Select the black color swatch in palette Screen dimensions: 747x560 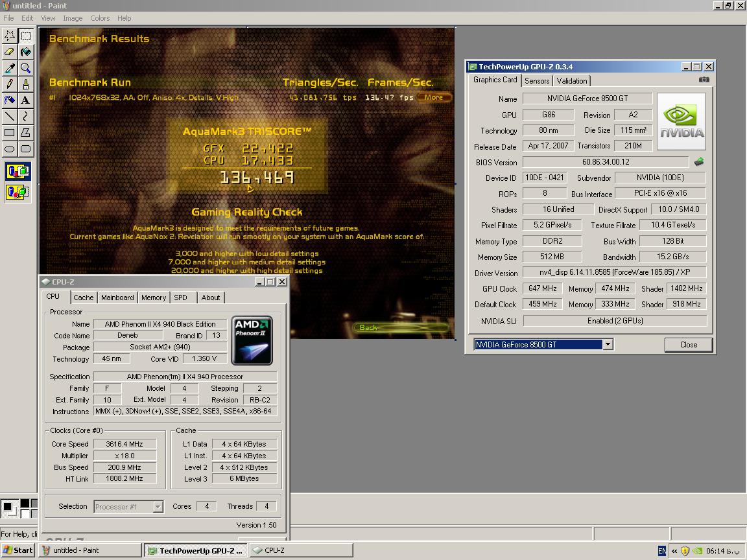25,504
